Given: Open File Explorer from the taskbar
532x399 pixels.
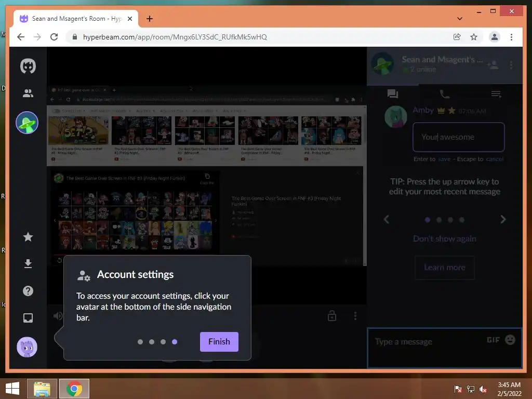Looking at the screenshot, I should 42,389.
